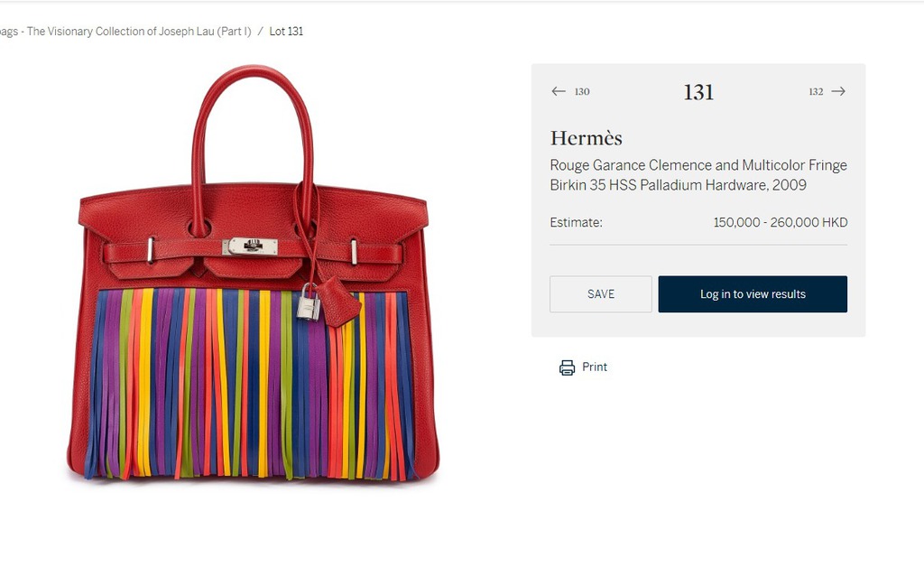Click the multicolor fringe on bag photo
The width and height of the screenshot is (924, 567).
[251, 383]
